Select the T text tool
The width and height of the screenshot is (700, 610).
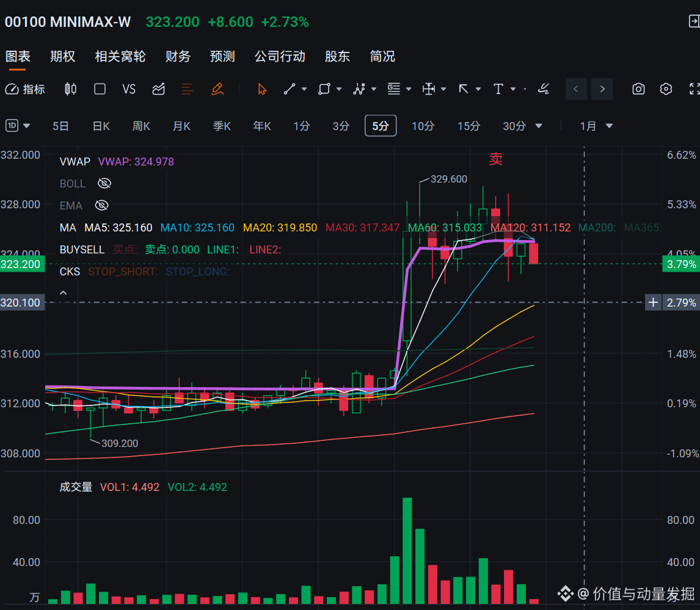(x=498, y=89)
